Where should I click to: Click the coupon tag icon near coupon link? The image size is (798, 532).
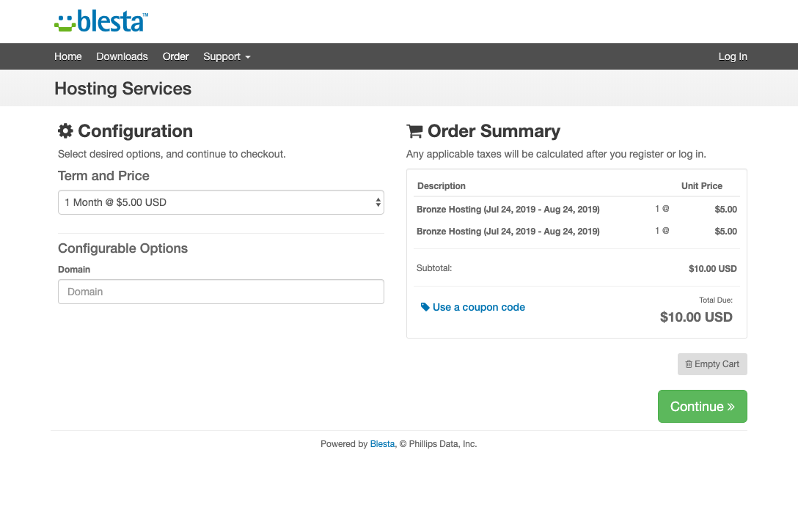pos(425,307)
